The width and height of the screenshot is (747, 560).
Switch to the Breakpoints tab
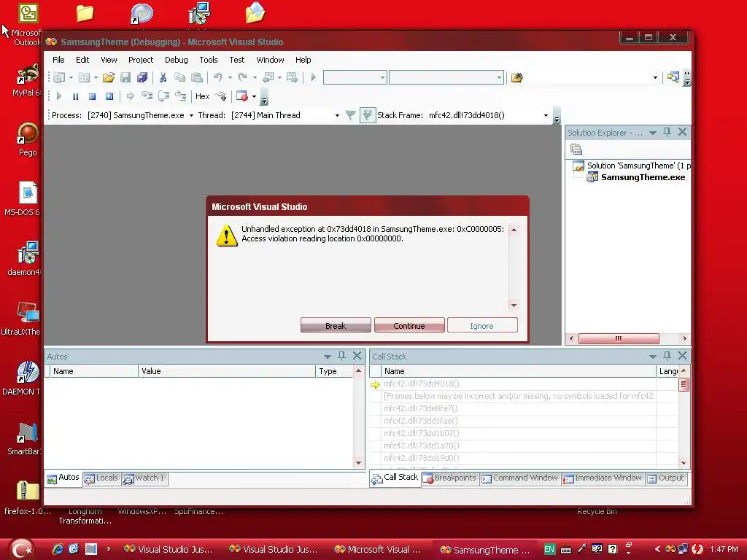(x=449, y=478)
